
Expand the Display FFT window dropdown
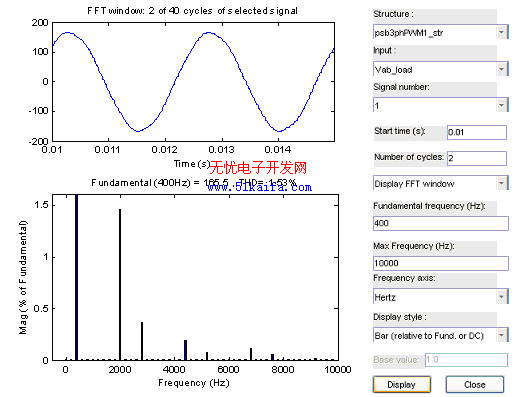pos(441,183)
